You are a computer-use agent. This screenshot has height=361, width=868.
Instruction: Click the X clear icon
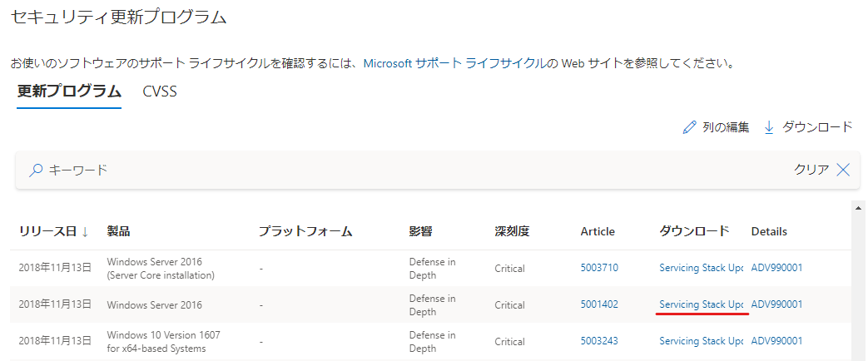pyautogui.click(x=843, y=170)
